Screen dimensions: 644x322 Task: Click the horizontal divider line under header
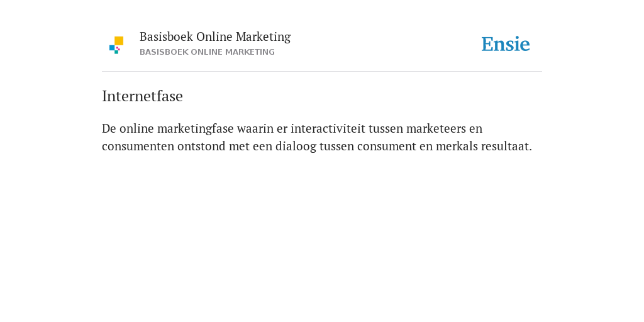click(322, 72)
